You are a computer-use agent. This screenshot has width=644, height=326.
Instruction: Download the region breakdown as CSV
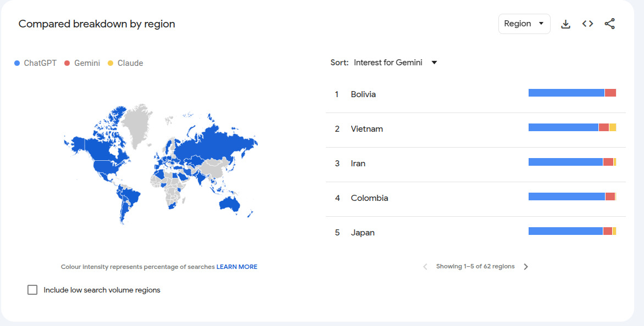pyautogui.click(x=565, y=24)
